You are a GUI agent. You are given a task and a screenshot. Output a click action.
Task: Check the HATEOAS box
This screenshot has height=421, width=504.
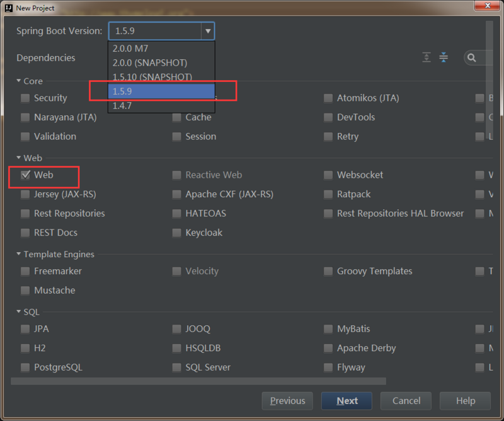point(176,214)
